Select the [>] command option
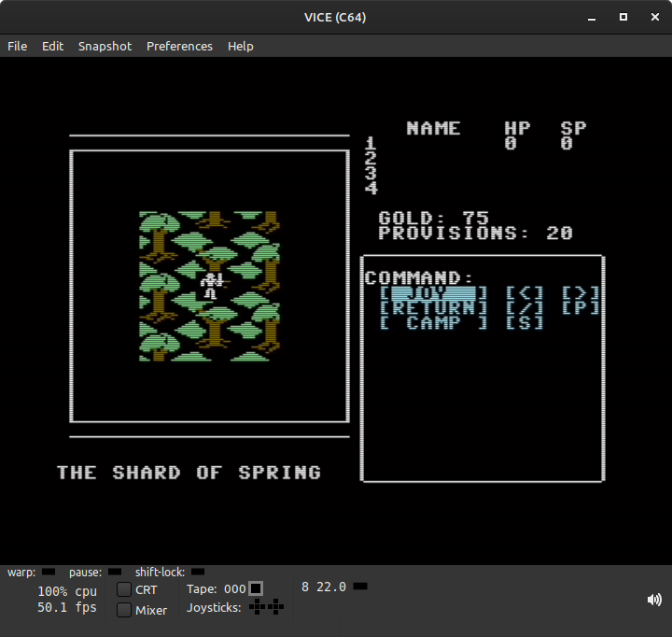Image resolution: width=672 pixels, height=637 pixels. point(581,293)
